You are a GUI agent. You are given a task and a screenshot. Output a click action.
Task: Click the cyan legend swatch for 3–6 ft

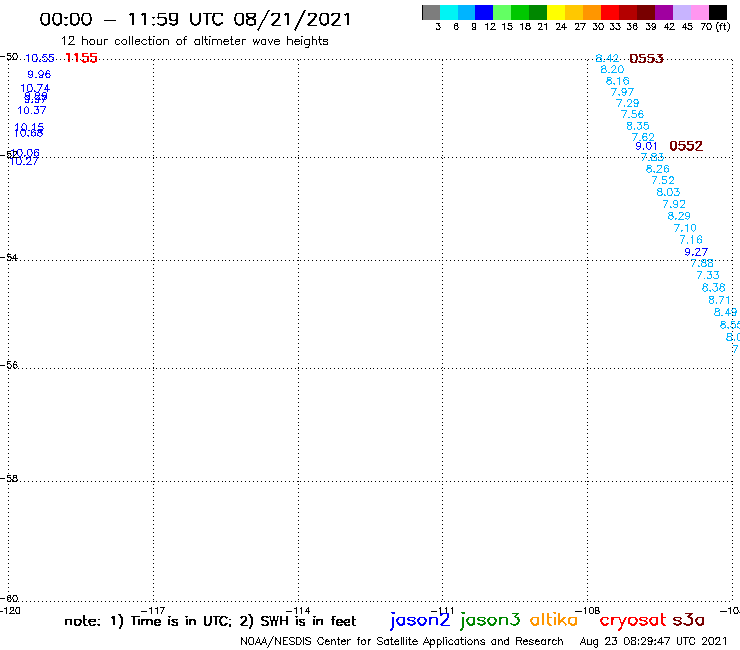pyautogui.click(x=449, y=12)
